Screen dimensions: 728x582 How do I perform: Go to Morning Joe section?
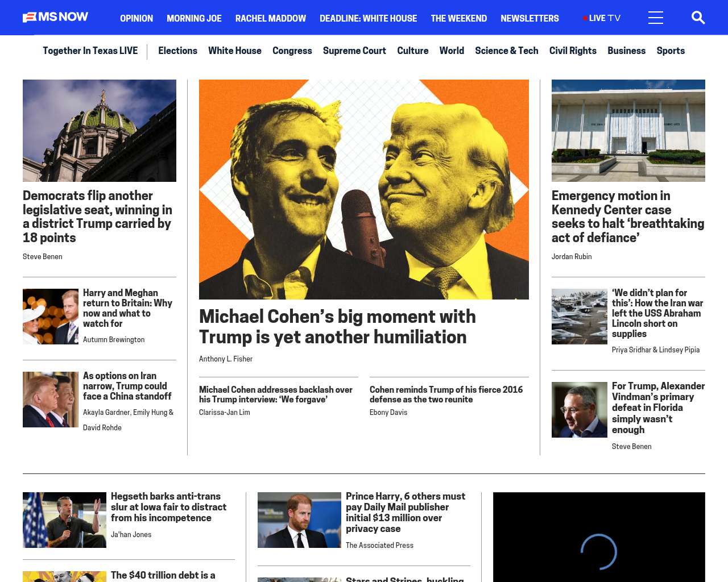(194, 18)
